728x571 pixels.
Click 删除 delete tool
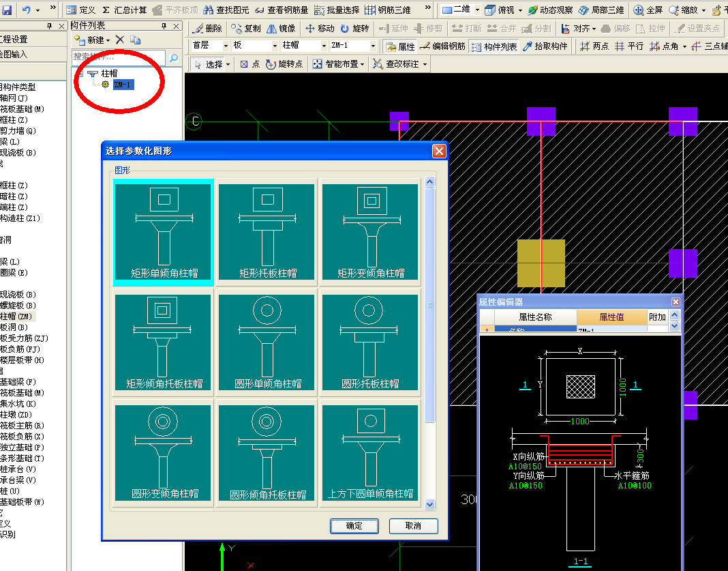tap(207, 29)
